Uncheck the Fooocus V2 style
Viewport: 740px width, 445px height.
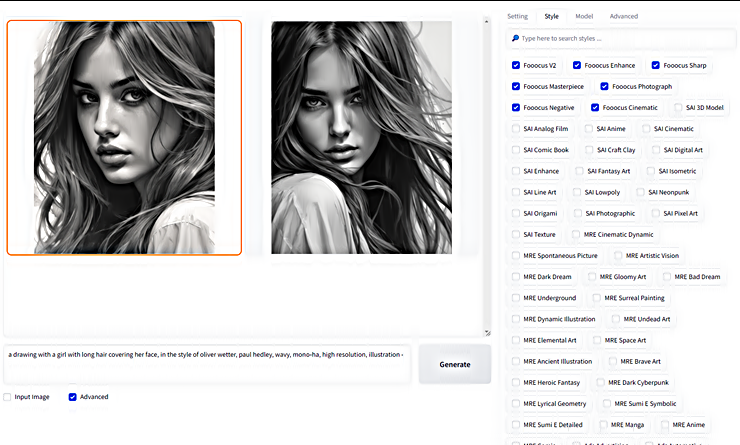click(x=516, y=65)
